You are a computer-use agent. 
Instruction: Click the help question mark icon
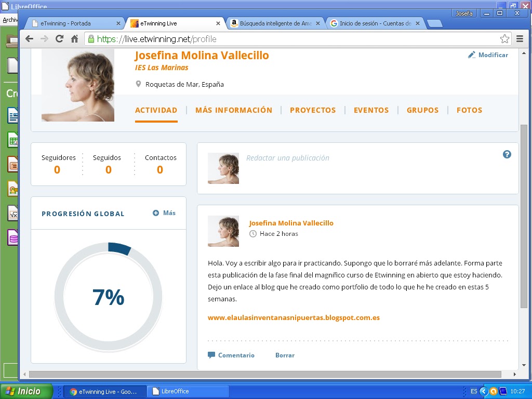[507, 154]
